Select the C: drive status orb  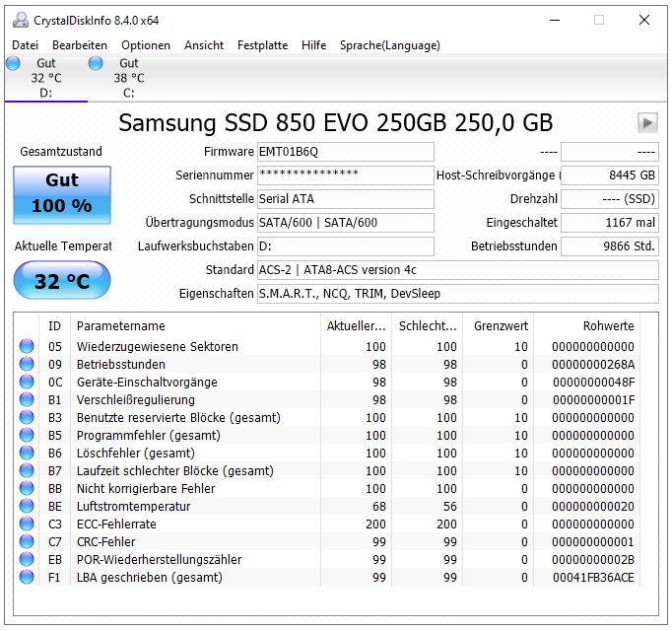point(96,63)
